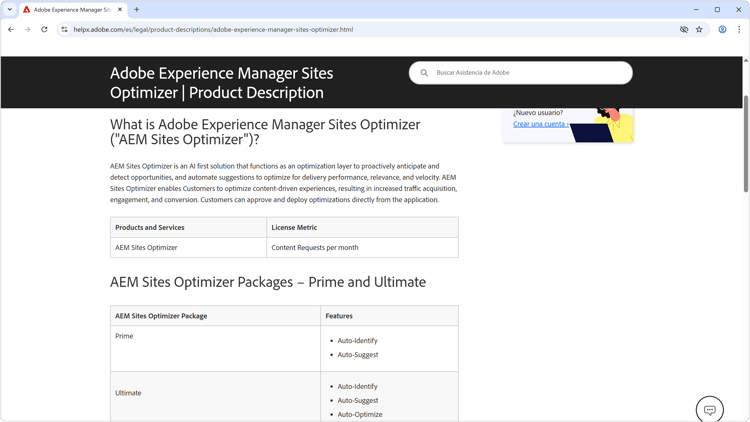The height and width of the screenshot is (422, 750).
Task: Open the Crear una cuenta link
Action: pos(540,124)
